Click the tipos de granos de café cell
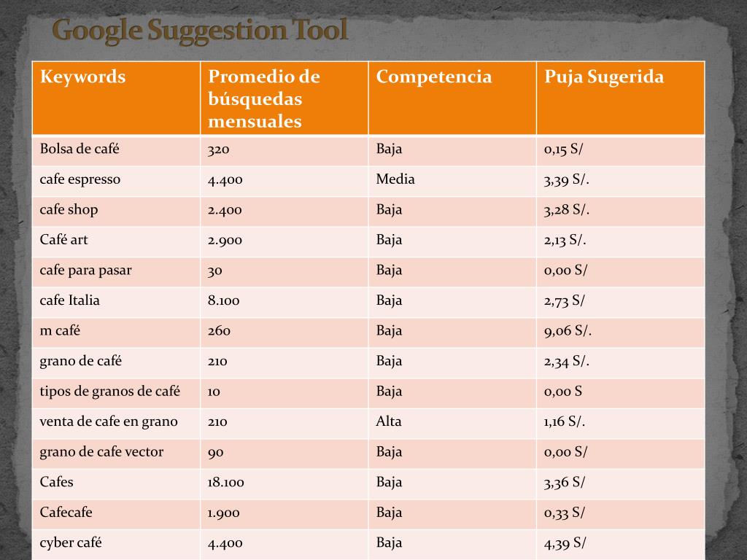The image size is (747, 560). pos(116,393)
